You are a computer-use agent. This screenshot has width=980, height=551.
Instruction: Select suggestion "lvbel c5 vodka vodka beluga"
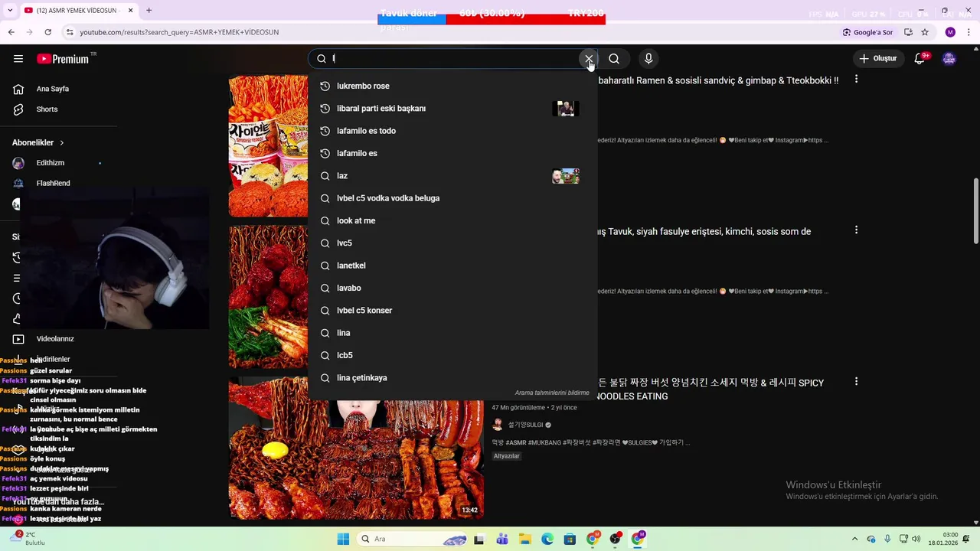tap(452, 198)
